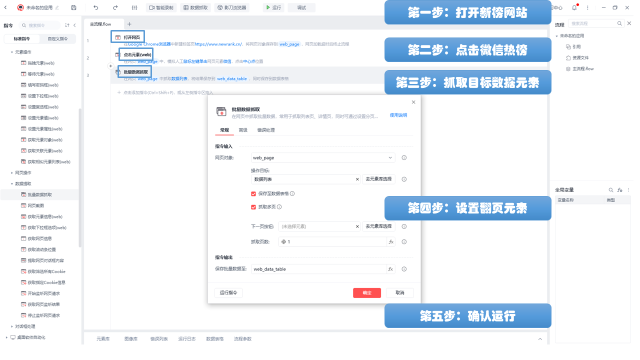Open the 数据表格 bottom tab
Screen dimensions: 640x360
point(215,339)
